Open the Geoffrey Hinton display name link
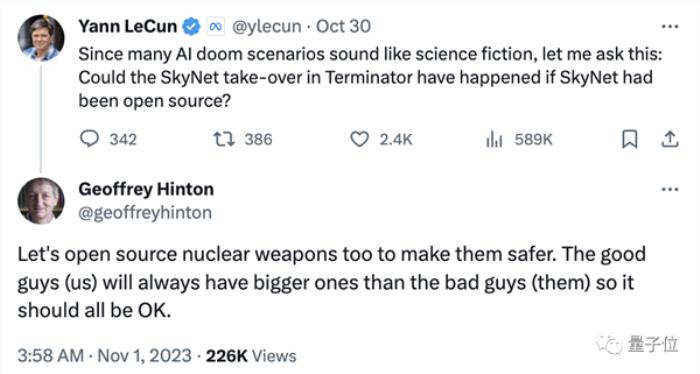The width and height of the screenshot is (700, 374). (x=146, y=189)
